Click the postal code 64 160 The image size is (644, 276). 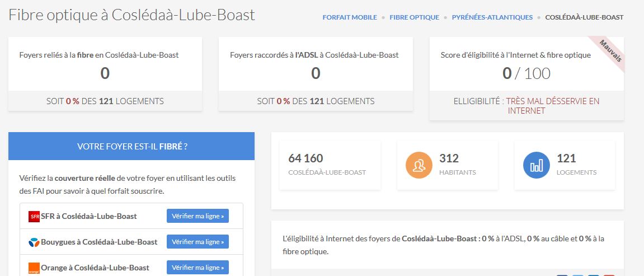305,158
